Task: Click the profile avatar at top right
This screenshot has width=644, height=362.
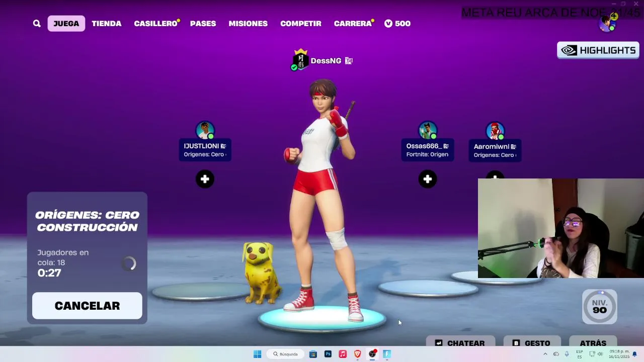Action: [608, 23]
